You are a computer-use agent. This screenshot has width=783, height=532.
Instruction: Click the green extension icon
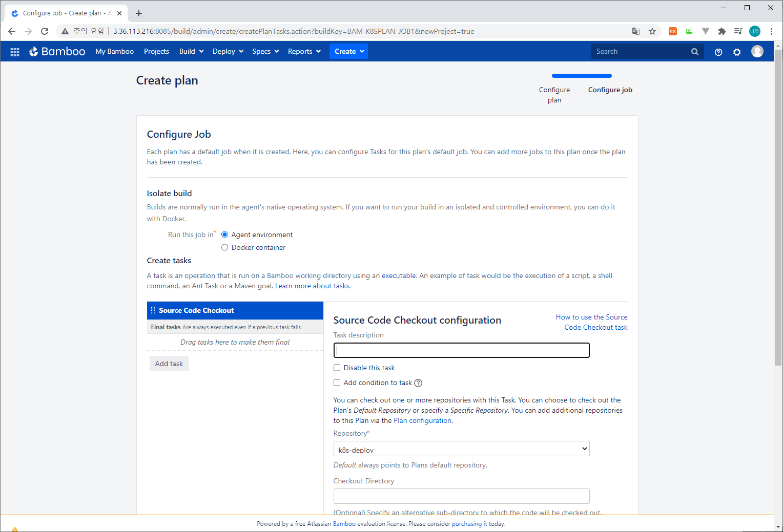point(689,31)
